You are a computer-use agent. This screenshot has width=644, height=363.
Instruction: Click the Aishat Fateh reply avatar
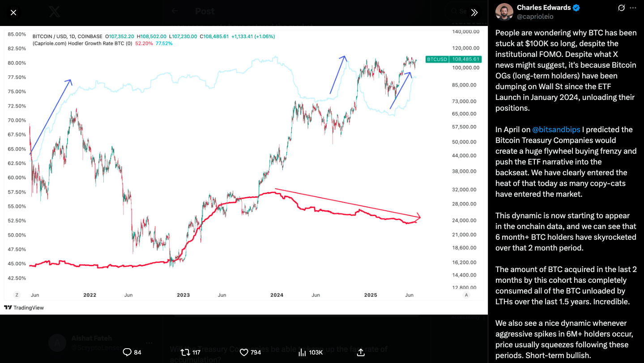point(57,343)
